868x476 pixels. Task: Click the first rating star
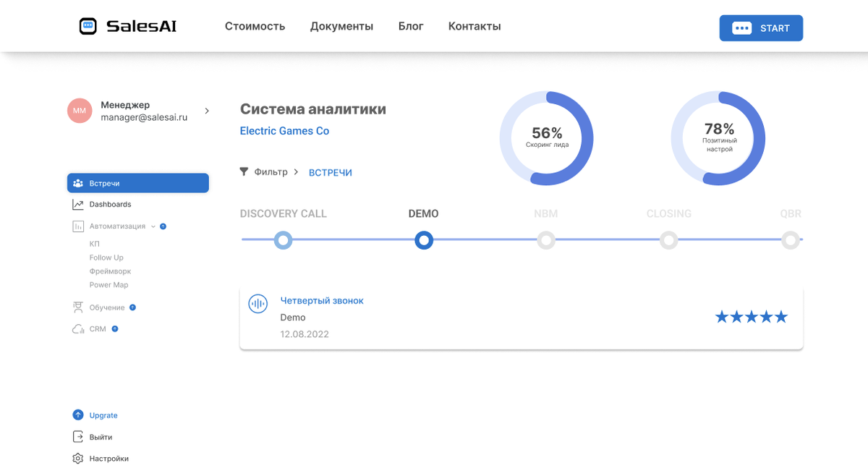point(722,317)
